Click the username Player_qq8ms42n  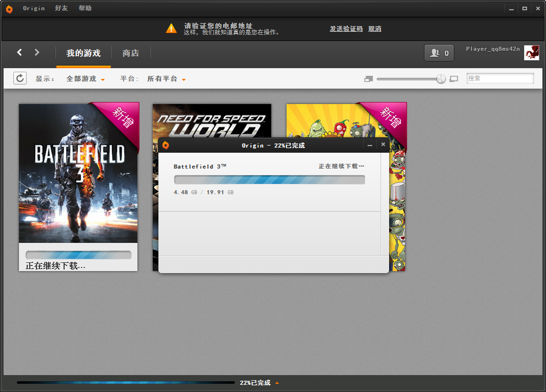pos(493,49)
